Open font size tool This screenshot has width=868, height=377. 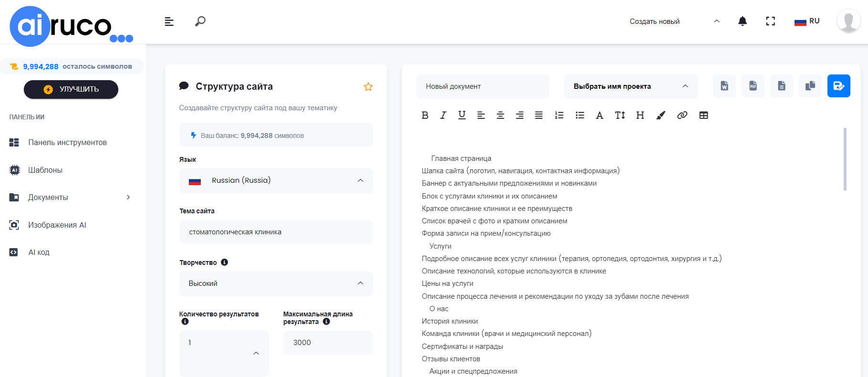point(620,115)
